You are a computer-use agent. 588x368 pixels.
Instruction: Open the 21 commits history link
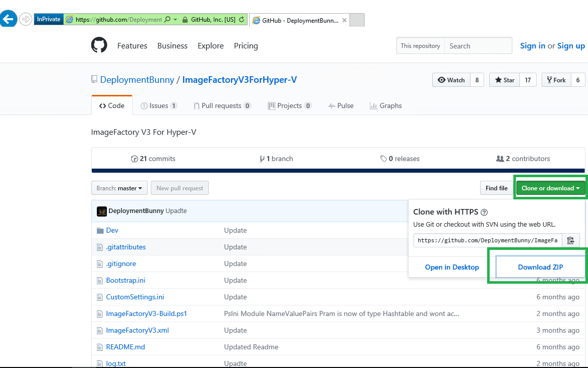click(153, 159)
